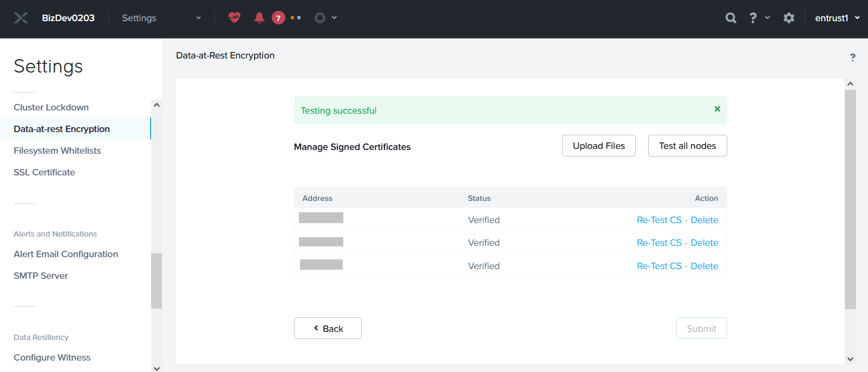Open the Settings view selector dropdown
The height and width of the screenshot is (372, 868).
point(161,18)
